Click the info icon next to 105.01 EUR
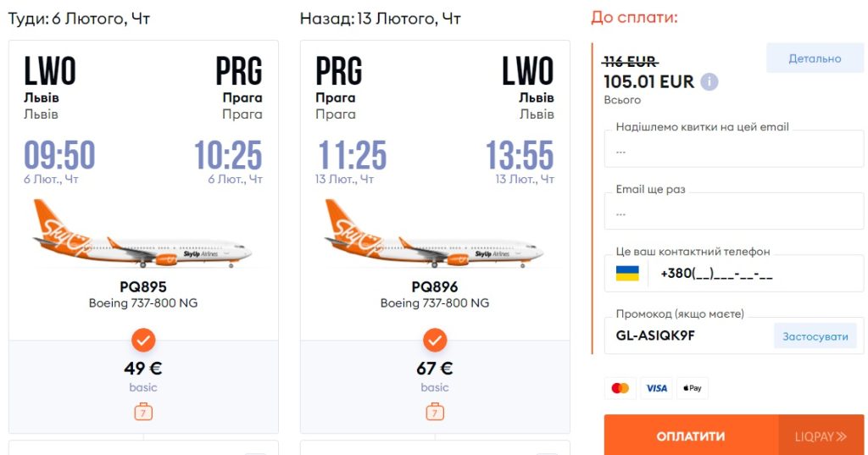The width and height of the screenshot is (868, 455). 709,82
